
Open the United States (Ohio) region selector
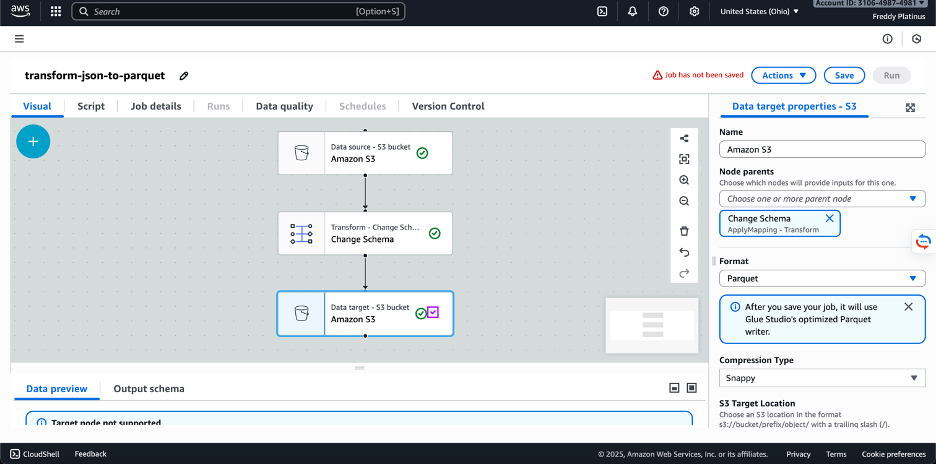click(759, 11)
